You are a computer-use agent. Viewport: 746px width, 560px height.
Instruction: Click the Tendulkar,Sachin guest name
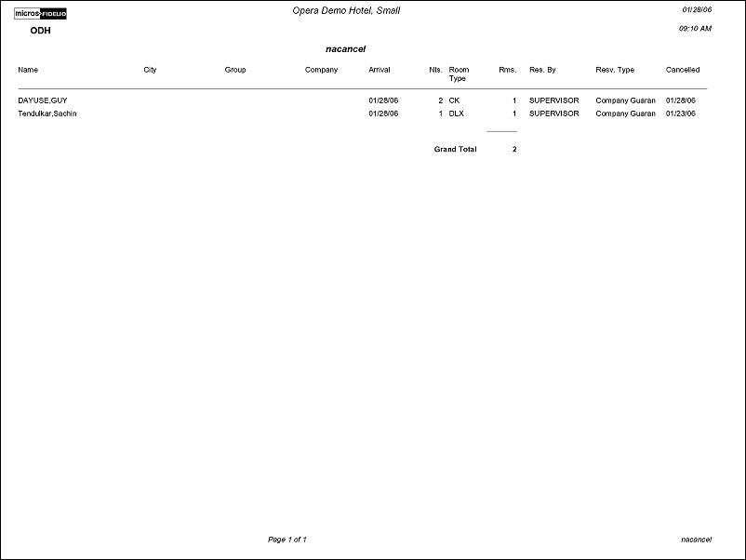click(x=47, y=113)
